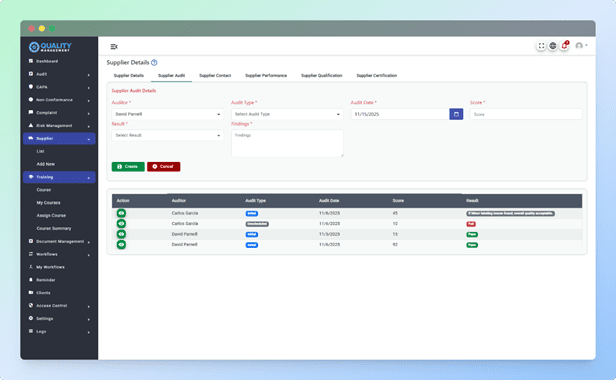The height and width of the screenshot is (380, 616).
Task: Switch to the Supplier Contact tab
Action: [x=215, y=75]
